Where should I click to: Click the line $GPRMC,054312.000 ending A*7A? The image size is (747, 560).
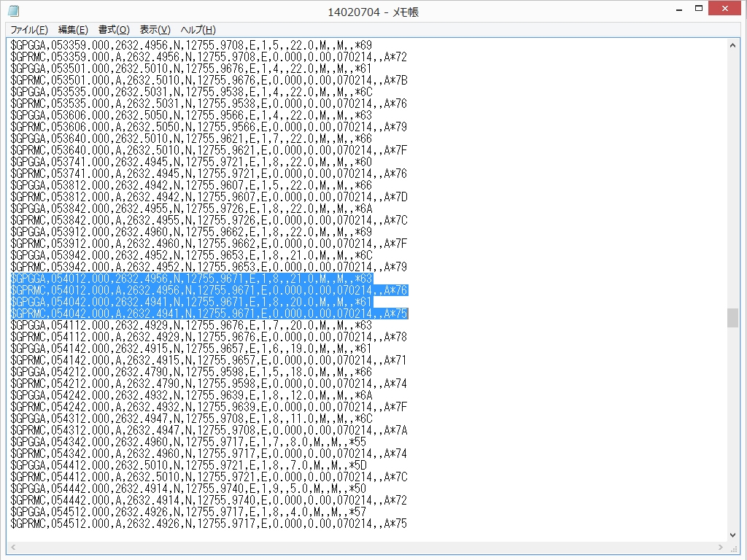tap(209, 430)
